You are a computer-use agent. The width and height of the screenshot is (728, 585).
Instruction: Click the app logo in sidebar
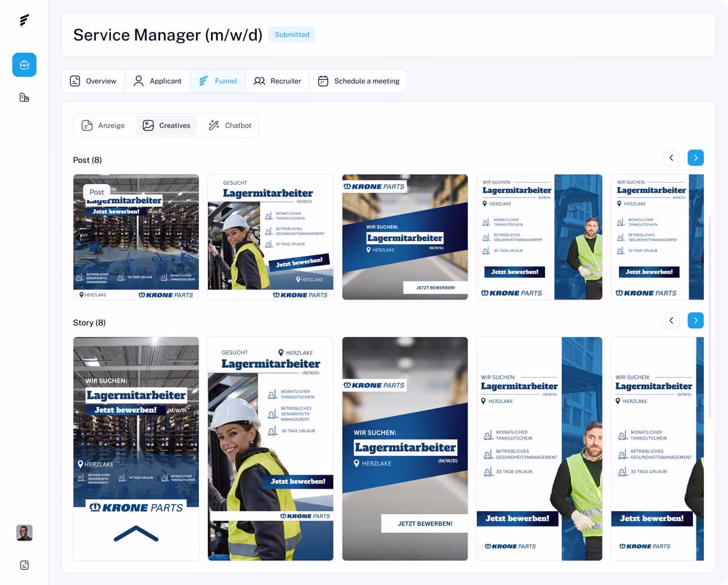pos(24,21)
